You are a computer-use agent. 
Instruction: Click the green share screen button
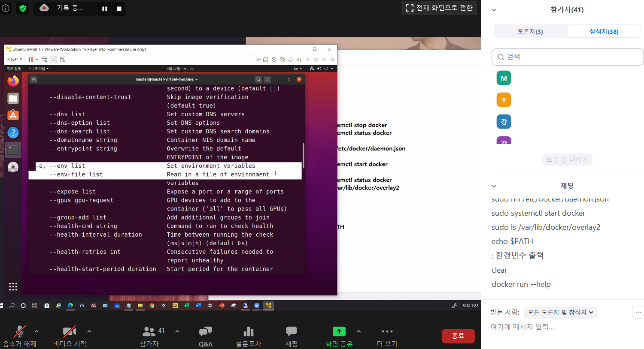click(x=339, y=331)
